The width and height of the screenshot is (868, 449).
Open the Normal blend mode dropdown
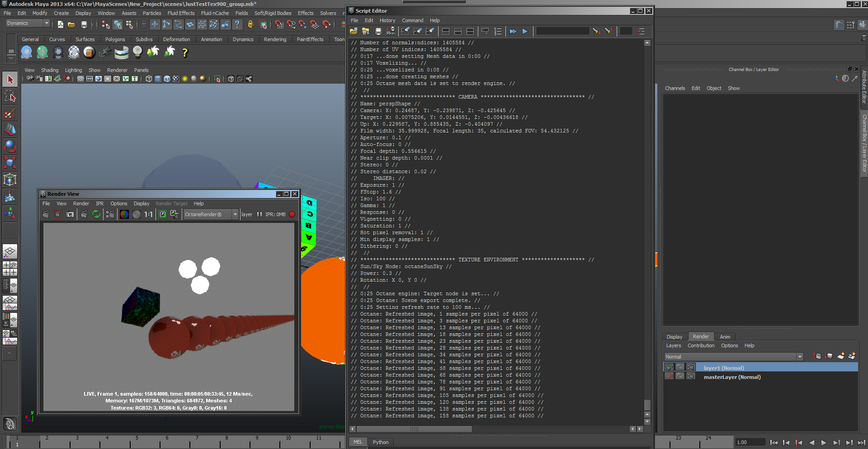[x=733, y=357]
